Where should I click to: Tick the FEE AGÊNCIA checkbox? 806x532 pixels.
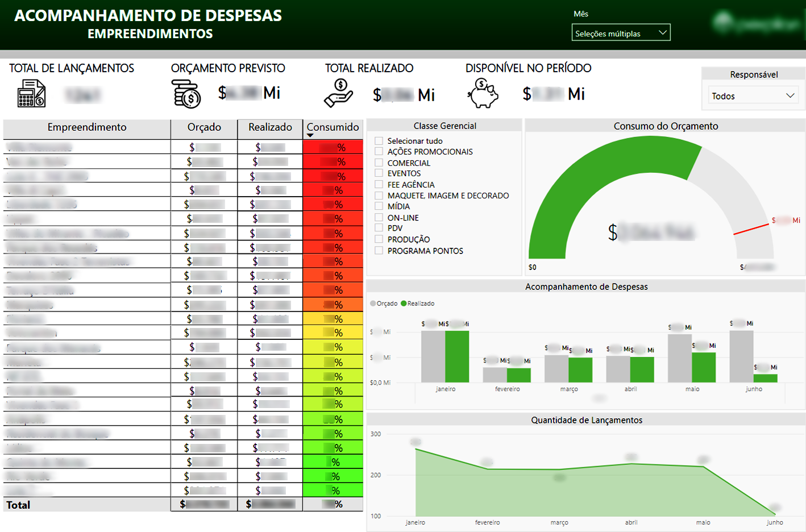379,185
